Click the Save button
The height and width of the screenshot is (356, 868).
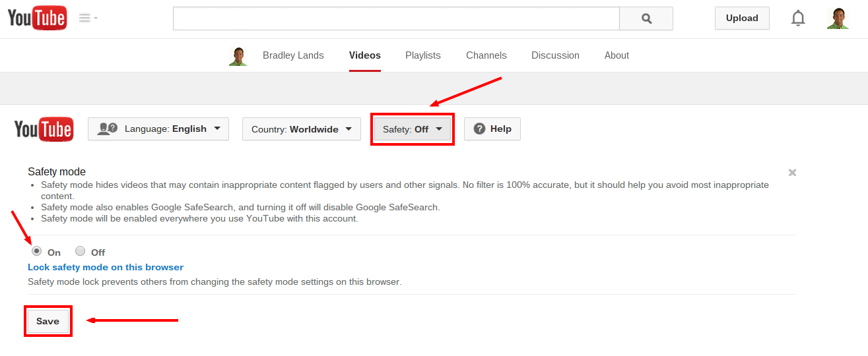point(48,321)
